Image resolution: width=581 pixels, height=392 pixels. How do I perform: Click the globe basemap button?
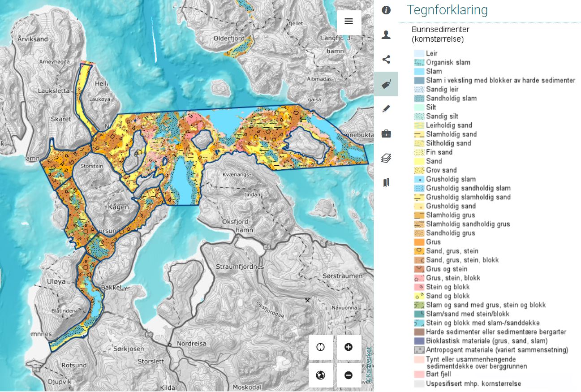pyautogui.click(x=320, y=375)
